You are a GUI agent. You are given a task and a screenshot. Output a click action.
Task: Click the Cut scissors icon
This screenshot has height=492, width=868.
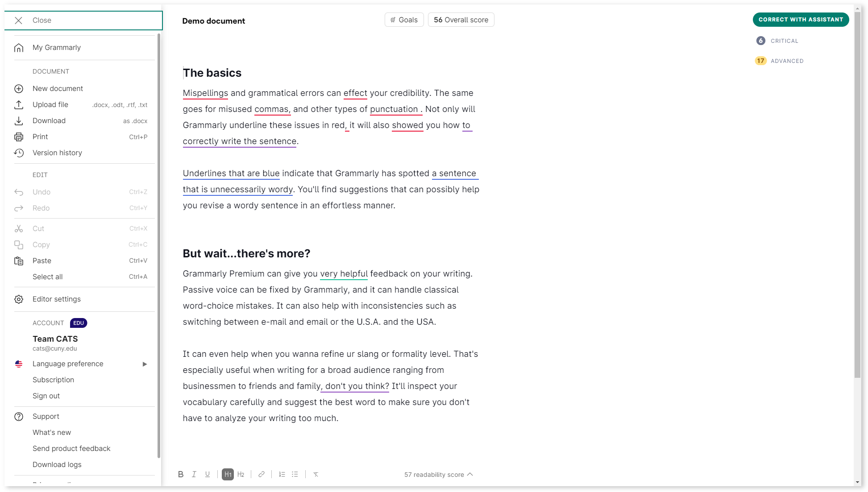(19, 229)
